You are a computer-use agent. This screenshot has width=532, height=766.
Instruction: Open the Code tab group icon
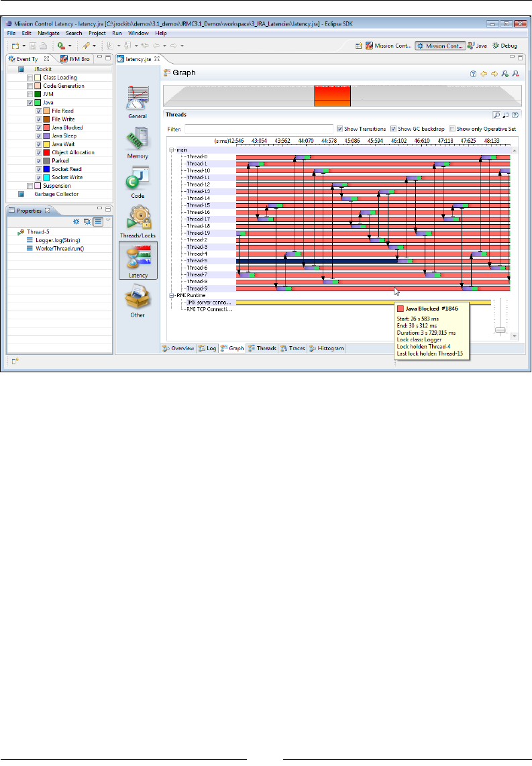pos(138,178)
